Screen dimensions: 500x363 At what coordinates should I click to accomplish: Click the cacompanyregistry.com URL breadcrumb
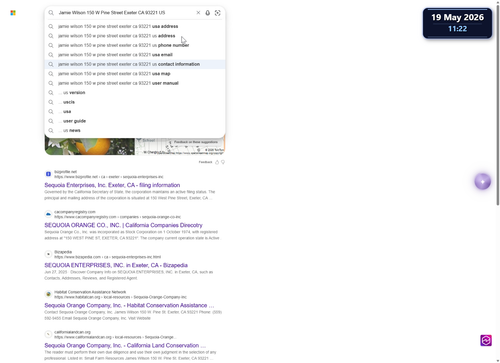[x=117, y=217]
